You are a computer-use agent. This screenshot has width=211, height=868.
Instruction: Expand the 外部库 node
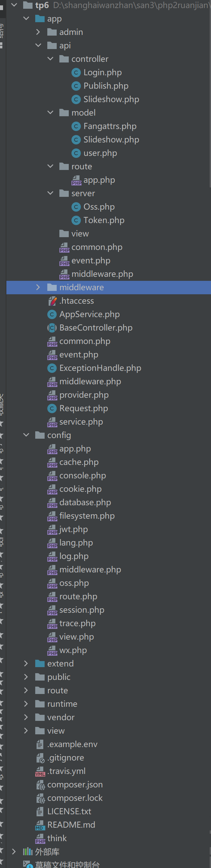pos(14,852)
